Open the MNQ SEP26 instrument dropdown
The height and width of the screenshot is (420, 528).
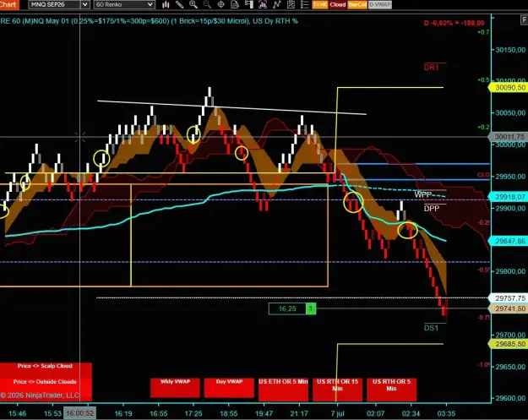click(55, 5)
